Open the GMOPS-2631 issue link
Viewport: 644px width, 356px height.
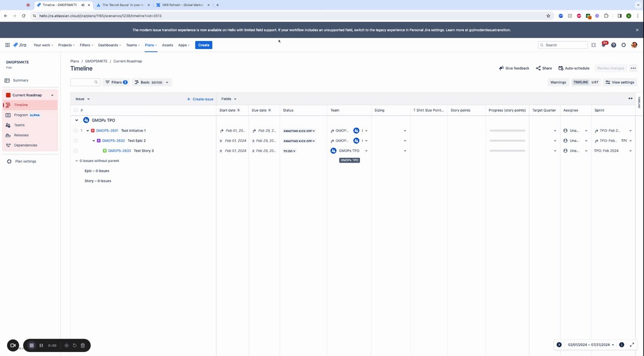[x=107, y=131]
